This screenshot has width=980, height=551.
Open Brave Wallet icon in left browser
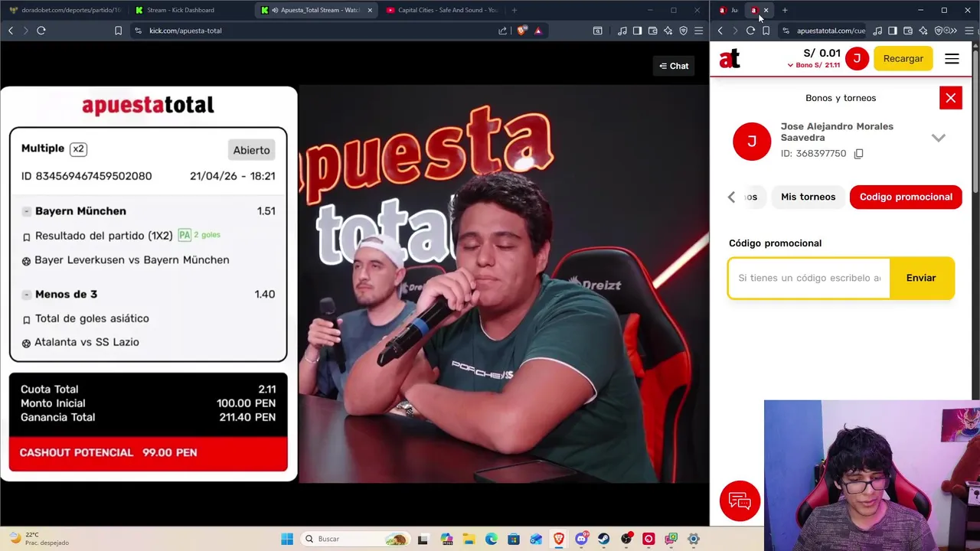(652, 31)
